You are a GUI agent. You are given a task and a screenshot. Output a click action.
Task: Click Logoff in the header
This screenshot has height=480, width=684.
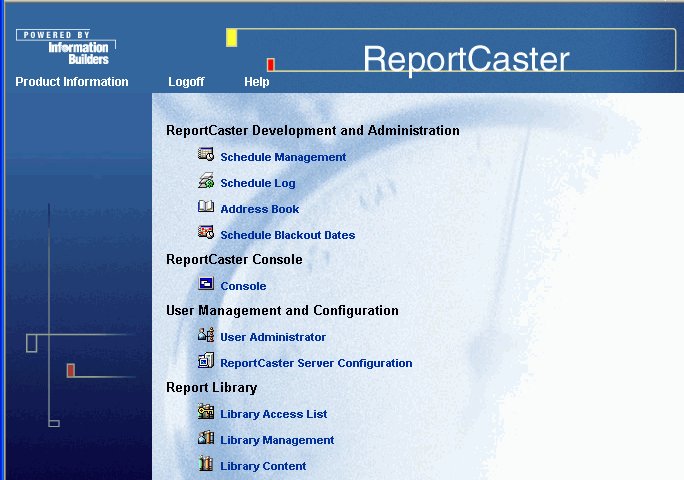[186, 82]
